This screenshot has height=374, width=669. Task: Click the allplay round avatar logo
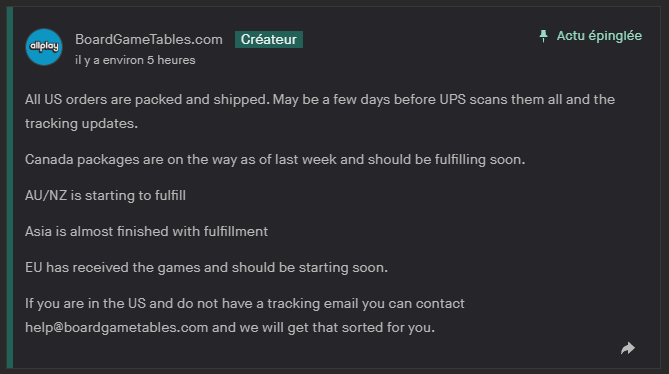pos(44,47)
